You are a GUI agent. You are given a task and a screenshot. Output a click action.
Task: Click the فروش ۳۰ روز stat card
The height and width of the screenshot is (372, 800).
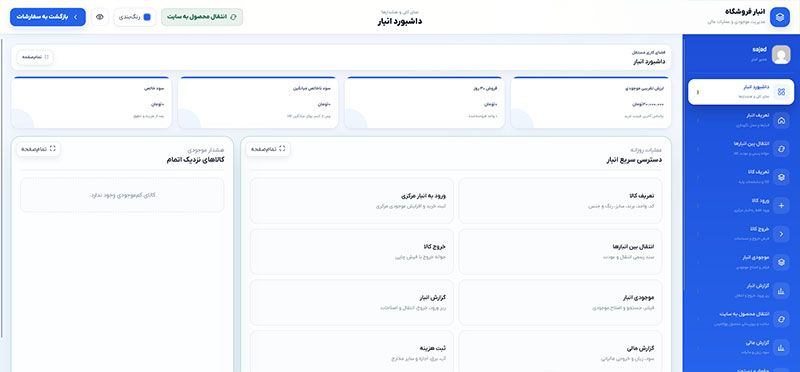[x=424, y=103]
